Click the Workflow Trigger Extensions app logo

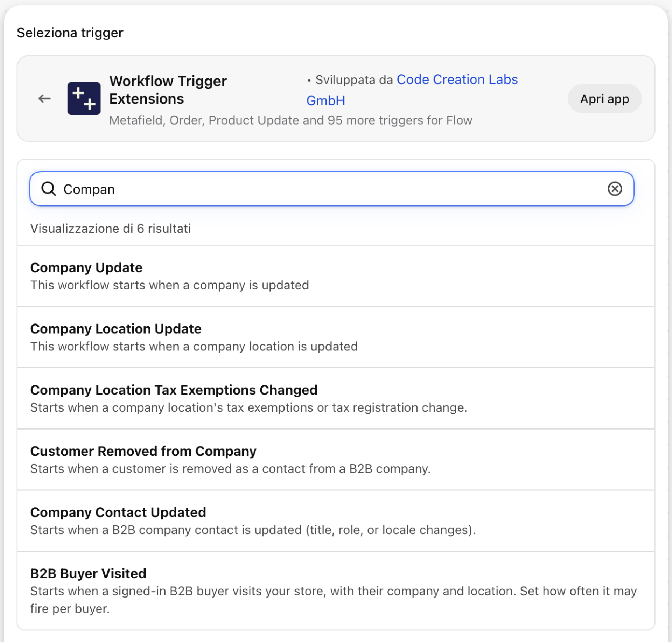(x=84, y=99)
